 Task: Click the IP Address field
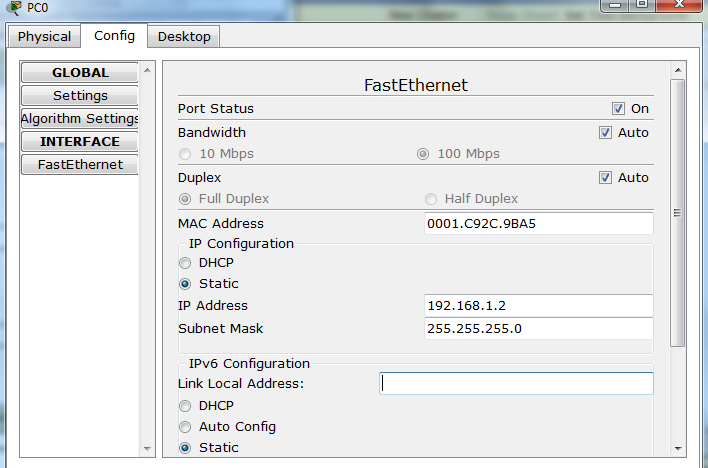(x=538, y=305)
